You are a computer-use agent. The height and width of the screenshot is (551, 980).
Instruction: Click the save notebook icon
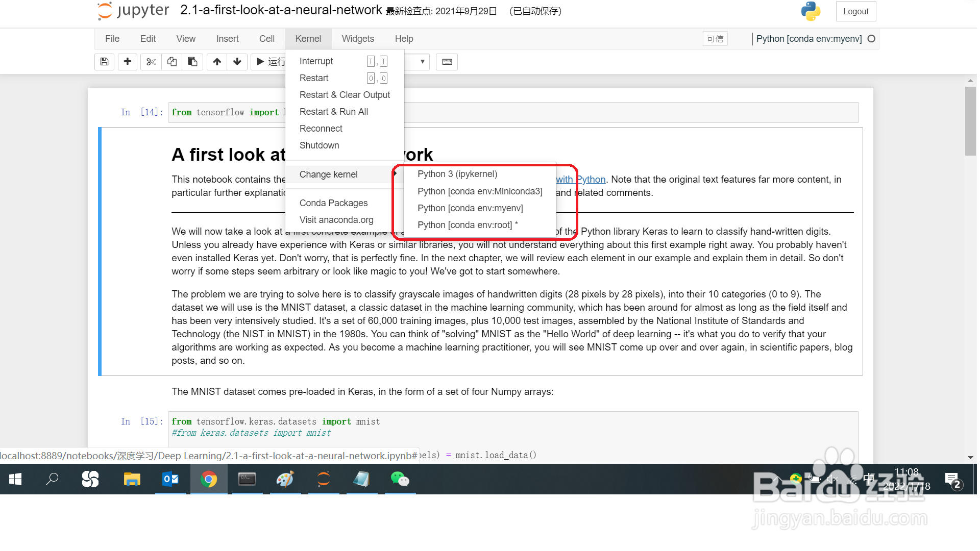pyautogui.click(x=104, y=62)
